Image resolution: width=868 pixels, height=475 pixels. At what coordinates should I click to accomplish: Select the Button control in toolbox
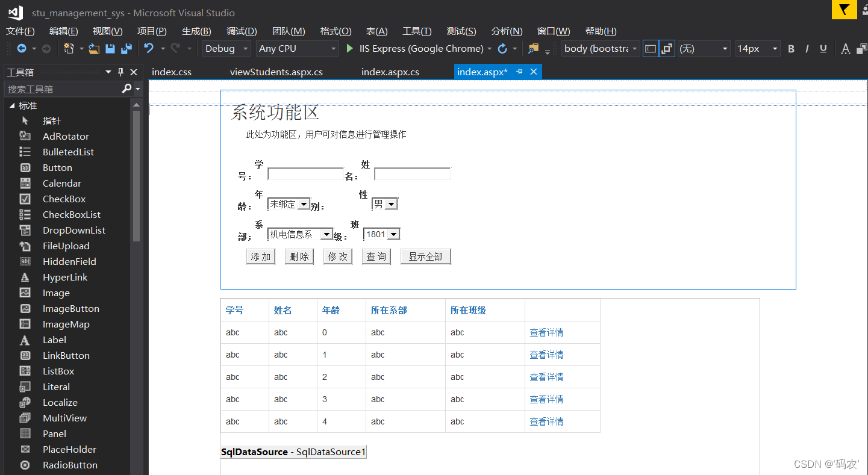(x=57, y=168)
